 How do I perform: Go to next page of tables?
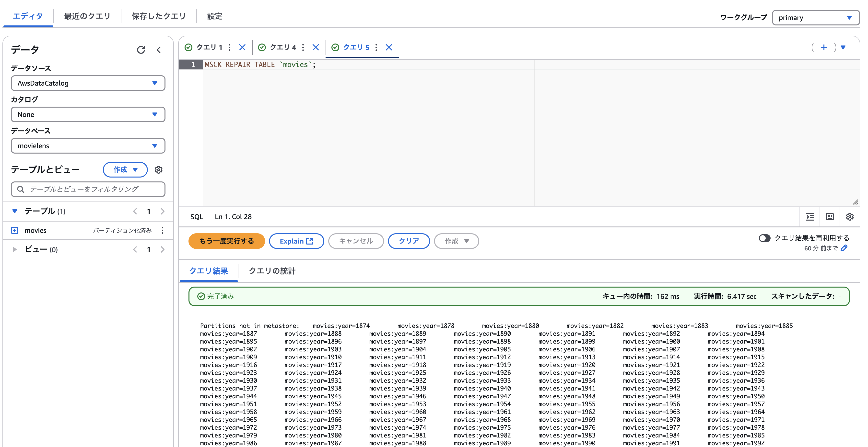click(x=162, y=211)
